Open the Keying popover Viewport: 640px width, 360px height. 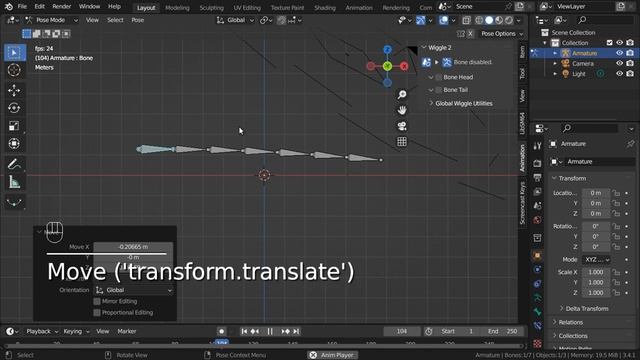pos(76,331)
